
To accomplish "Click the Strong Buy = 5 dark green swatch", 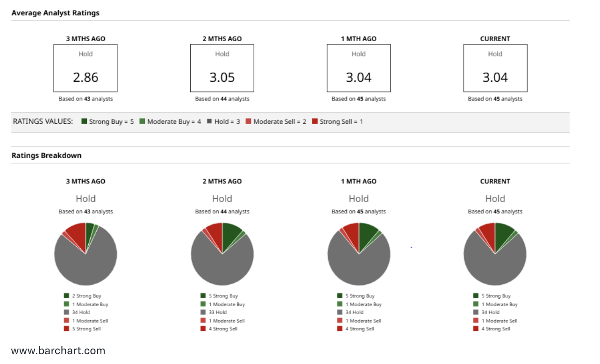I will 84,121.
